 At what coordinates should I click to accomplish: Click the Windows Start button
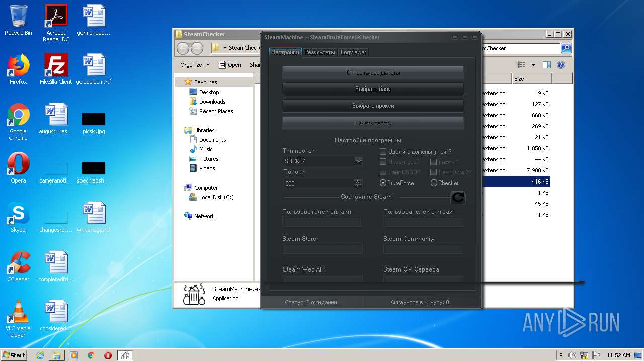coord(14,355)
